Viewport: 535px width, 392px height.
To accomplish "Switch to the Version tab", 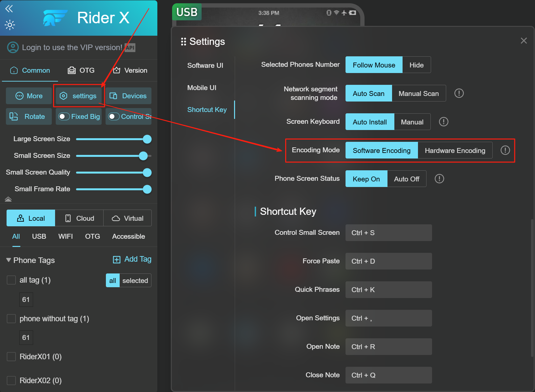I will [130, 70].
